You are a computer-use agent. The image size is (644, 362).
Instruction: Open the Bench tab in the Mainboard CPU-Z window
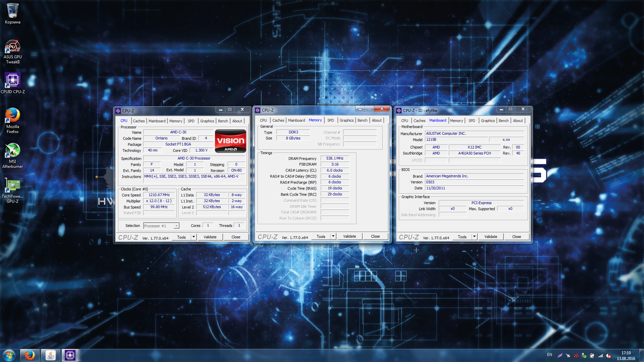point(503,121)
